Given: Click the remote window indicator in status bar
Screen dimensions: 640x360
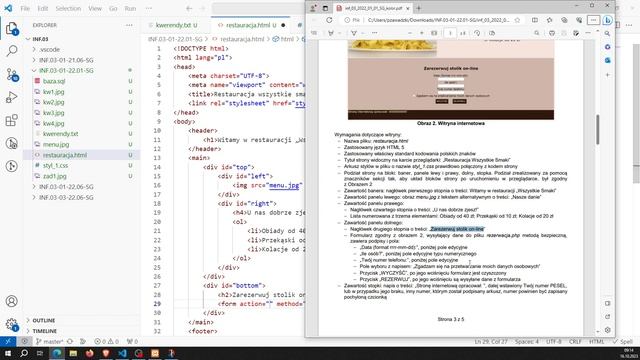Looking at the screenshot, I should tap(8, 341).
